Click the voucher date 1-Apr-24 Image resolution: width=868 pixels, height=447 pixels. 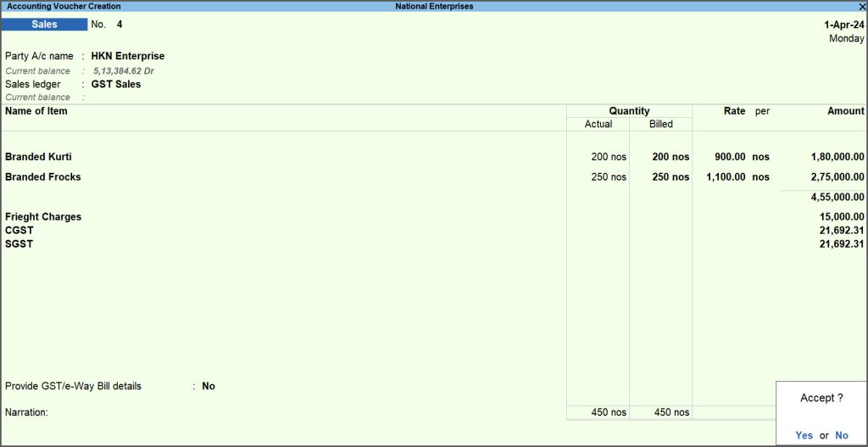point(843,25)
